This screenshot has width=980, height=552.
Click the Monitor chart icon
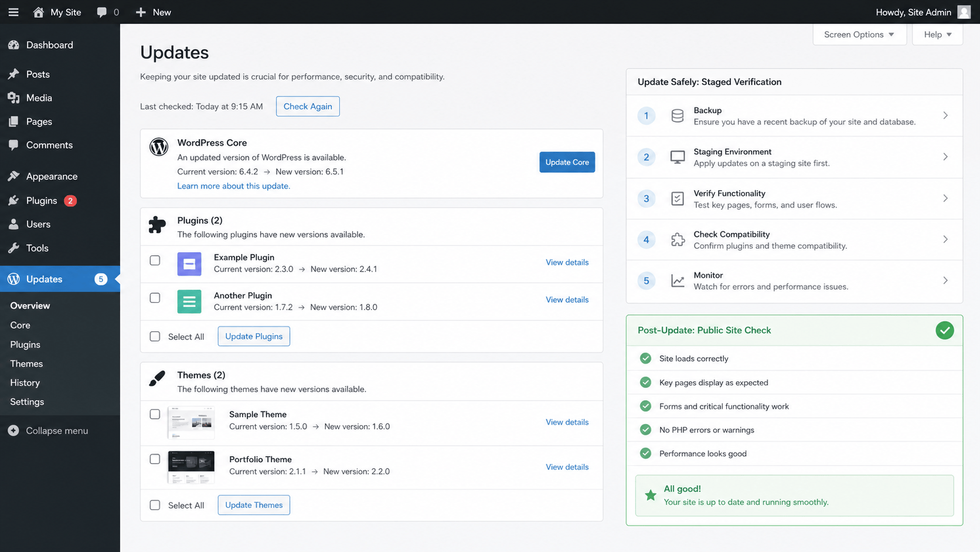pyautogui.click(x=678, y=281)
